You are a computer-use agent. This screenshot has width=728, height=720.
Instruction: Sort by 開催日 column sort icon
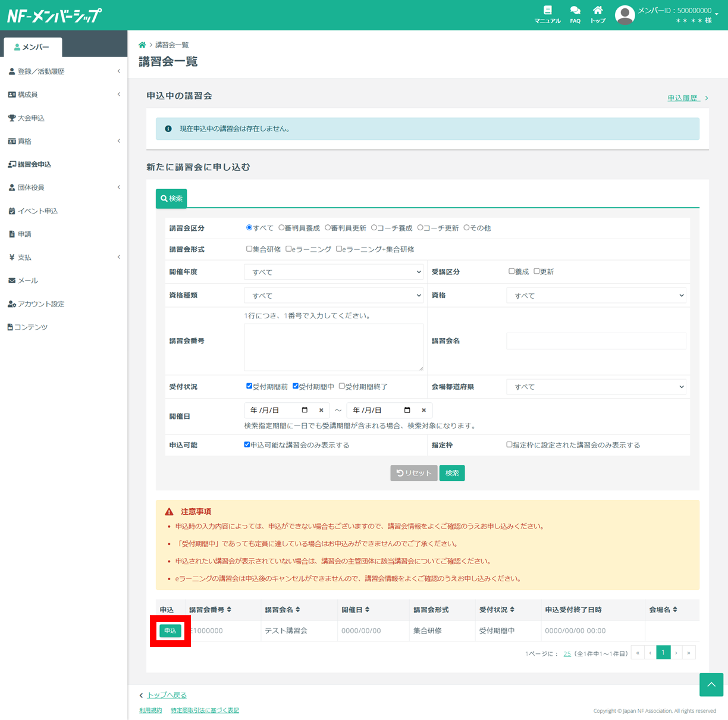click(367, 609)
